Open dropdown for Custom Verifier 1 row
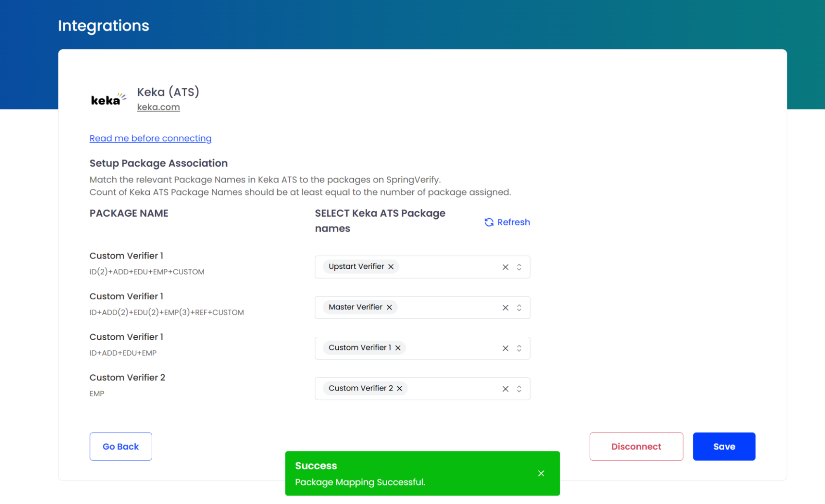The image size is (825, 504). click(519, 348)
